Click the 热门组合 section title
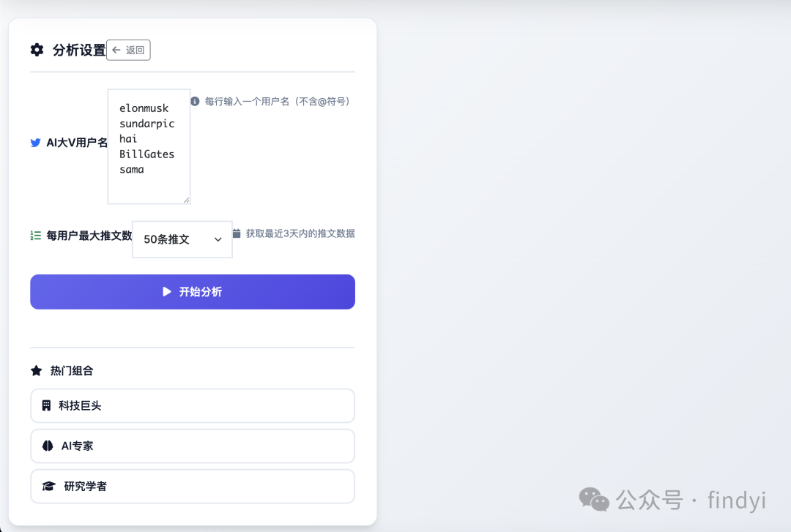The width and height of the screenshot is (791, 532). point(72,371)
